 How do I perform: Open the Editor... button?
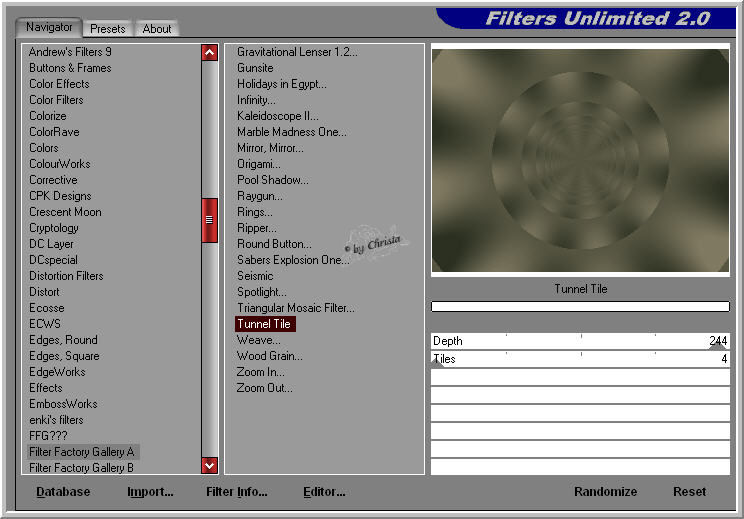(x=324, y=491)
